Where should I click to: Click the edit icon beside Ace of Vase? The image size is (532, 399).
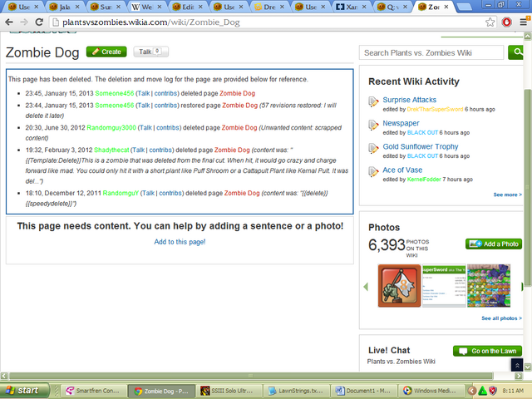click(373, 172)
